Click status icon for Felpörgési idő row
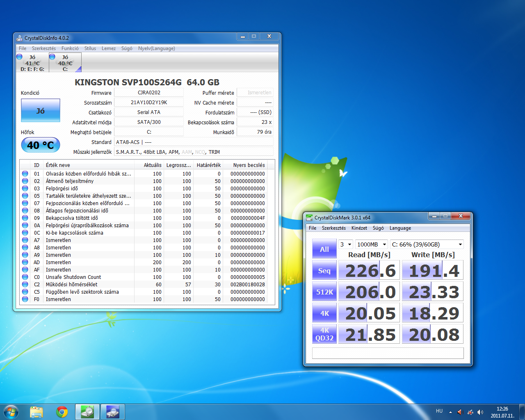 (25, 188)
